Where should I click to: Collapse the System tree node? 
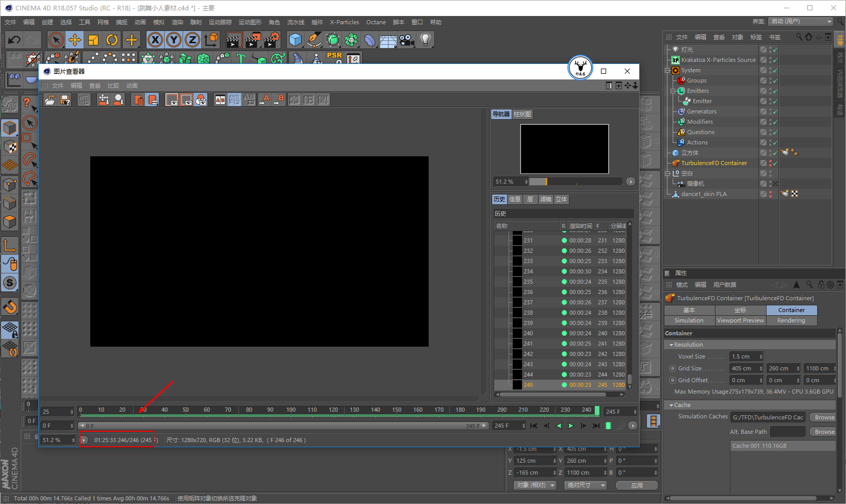point(668,70)
